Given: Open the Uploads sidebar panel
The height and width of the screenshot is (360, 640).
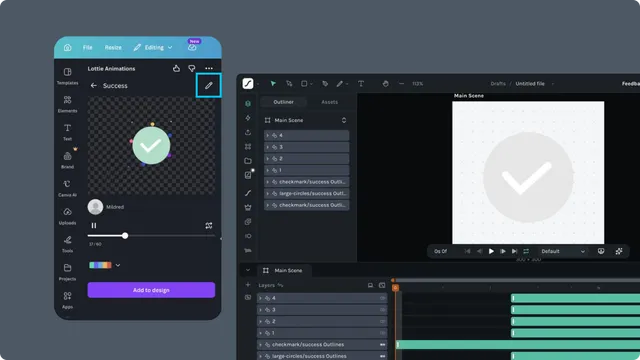Looking at the screenshot, I should pyautogui.click(x=67, y=216).
